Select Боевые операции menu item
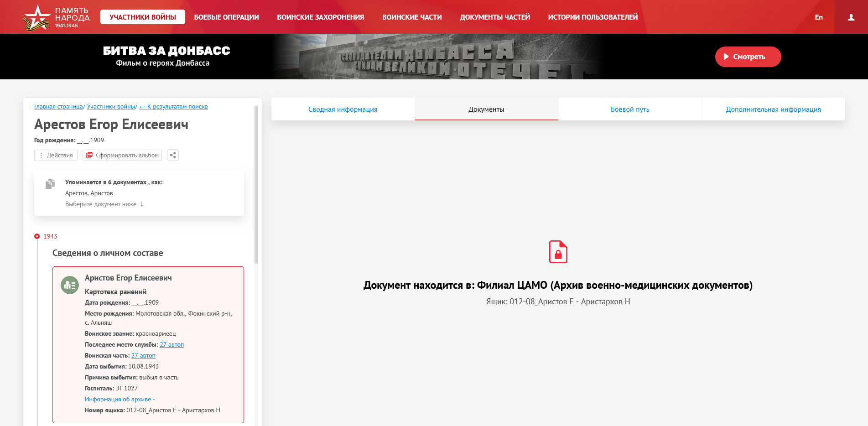The width and height of the screenshot is (868, 426). click(x=226, y=17)
